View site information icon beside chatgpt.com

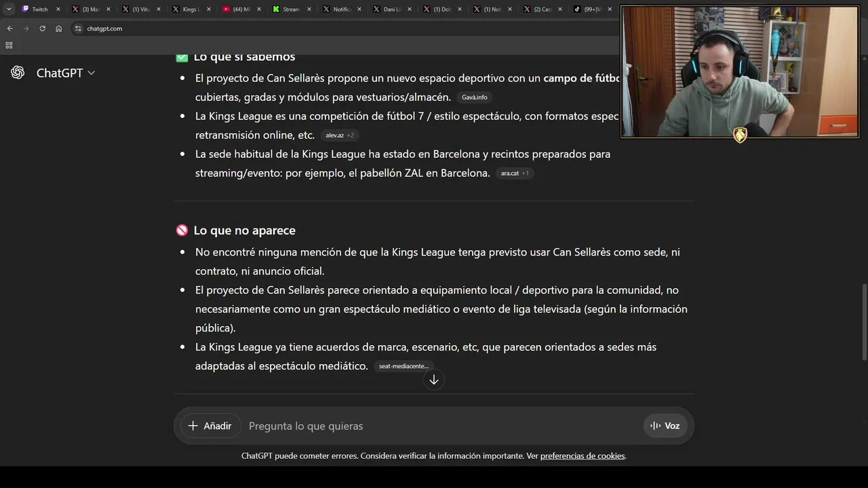78,28
